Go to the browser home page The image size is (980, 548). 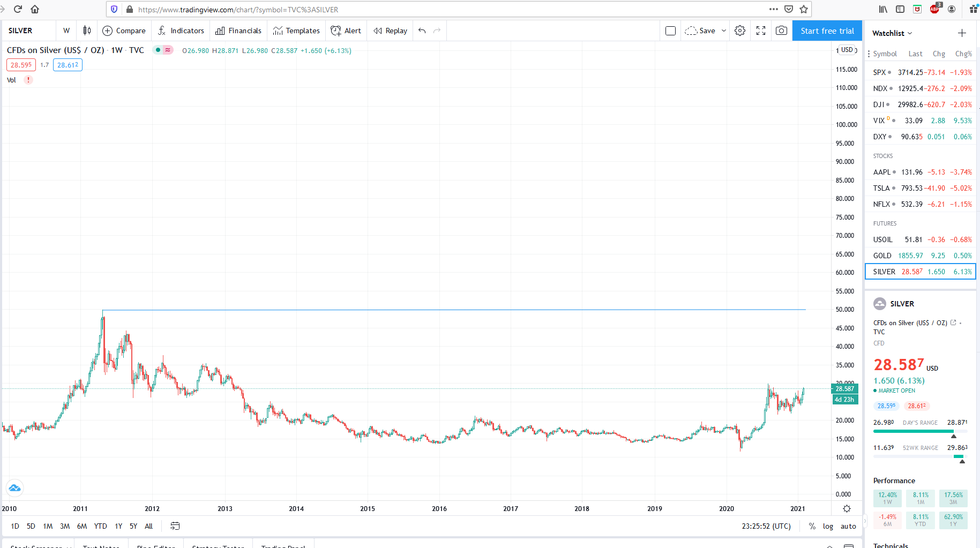click(x=35, y=9)
